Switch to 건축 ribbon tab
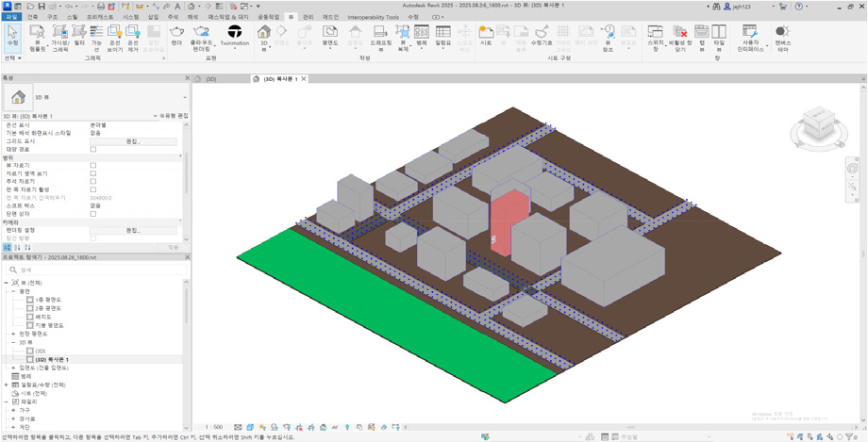This screenshot has width=868, height=442. (33, 17)
